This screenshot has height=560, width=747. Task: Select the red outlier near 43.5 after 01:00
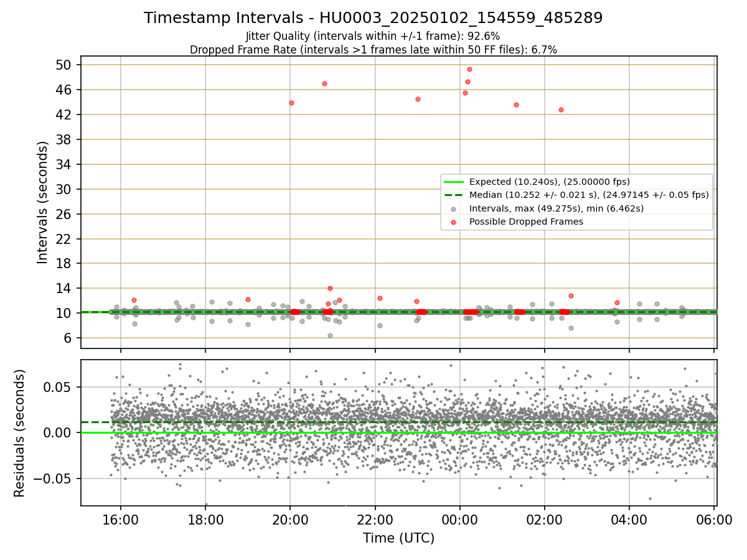[x=516, y=105]
